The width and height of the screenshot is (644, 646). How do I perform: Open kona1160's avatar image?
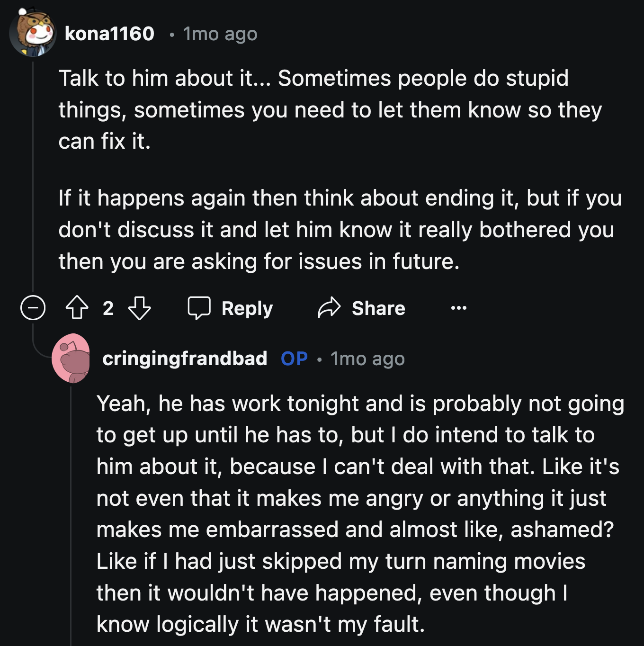point(32,33)
